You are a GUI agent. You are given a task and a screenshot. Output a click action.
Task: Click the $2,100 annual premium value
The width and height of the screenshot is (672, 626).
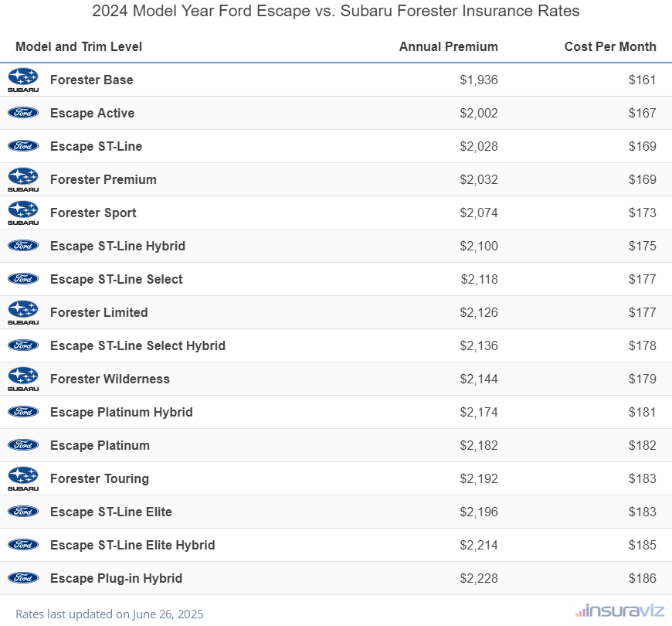tap(479, 246)
